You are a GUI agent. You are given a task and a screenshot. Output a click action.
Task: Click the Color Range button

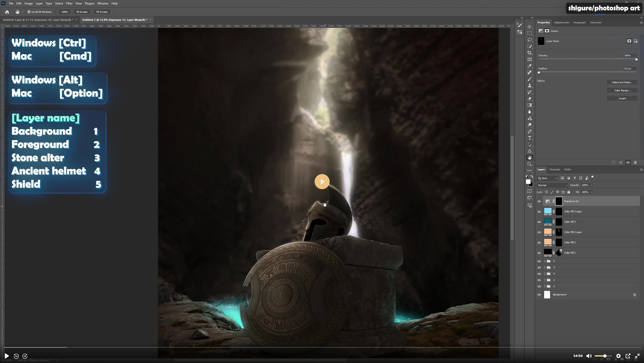[622, 90]
